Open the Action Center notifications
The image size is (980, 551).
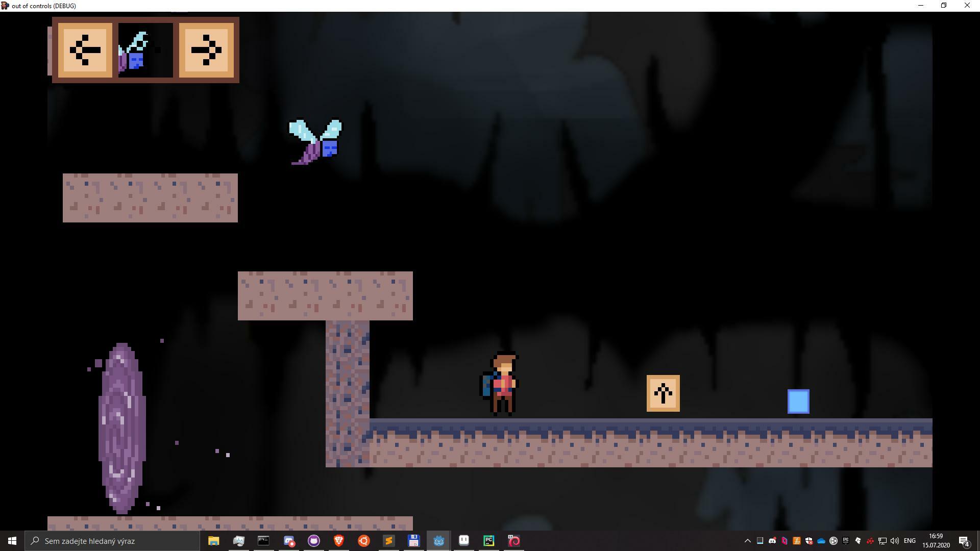tap(964, 541)
